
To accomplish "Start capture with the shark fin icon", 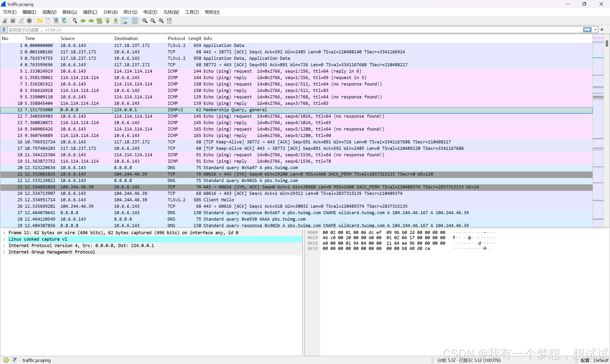I will tap(5, 21).
